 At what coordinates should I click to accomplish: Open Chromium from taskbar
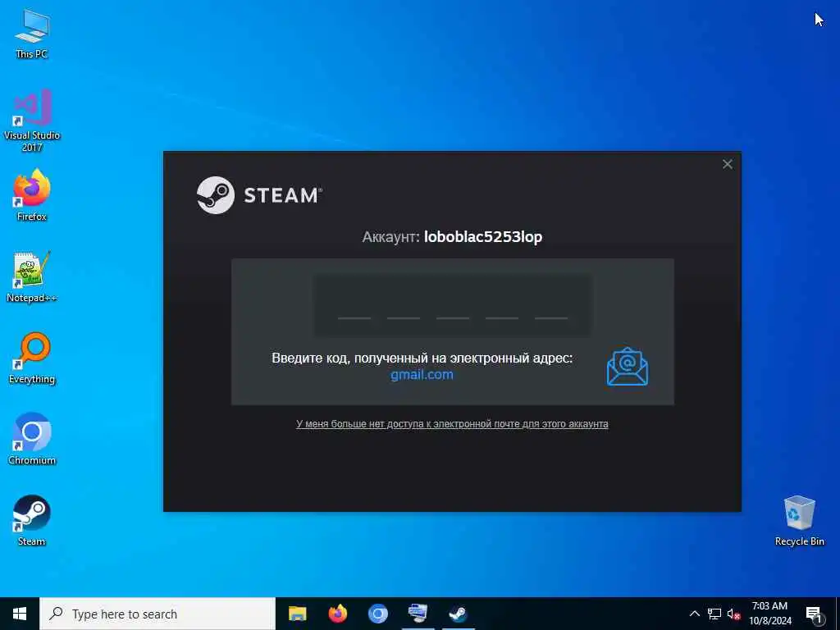377,614
